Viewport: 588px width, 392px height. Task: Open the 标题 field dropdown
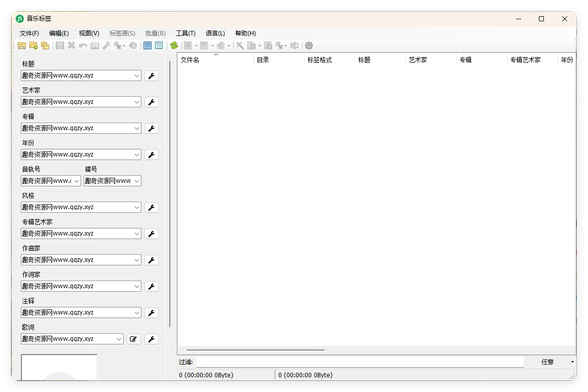[x=137, y=75]
